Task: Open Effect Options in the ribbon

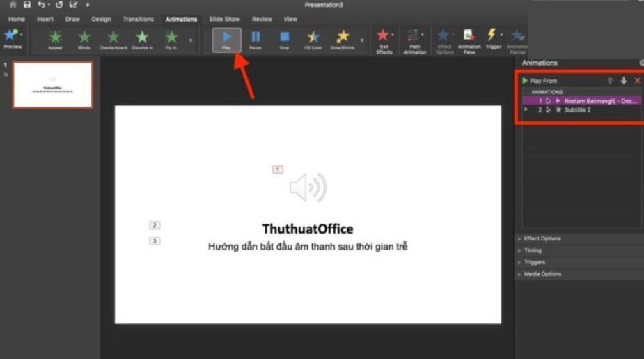Action: (x=444, y=41)
